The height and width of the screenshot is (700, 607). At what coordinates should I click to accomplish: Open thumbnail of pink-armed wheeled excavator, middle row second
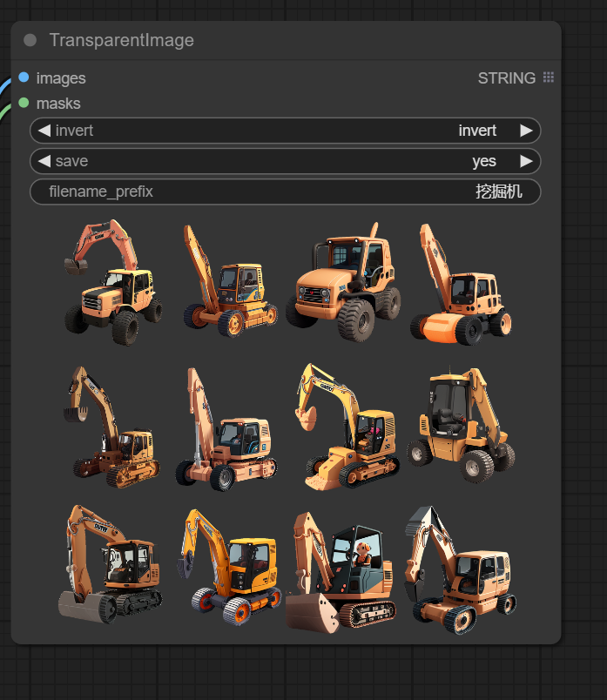click(226, 429)
